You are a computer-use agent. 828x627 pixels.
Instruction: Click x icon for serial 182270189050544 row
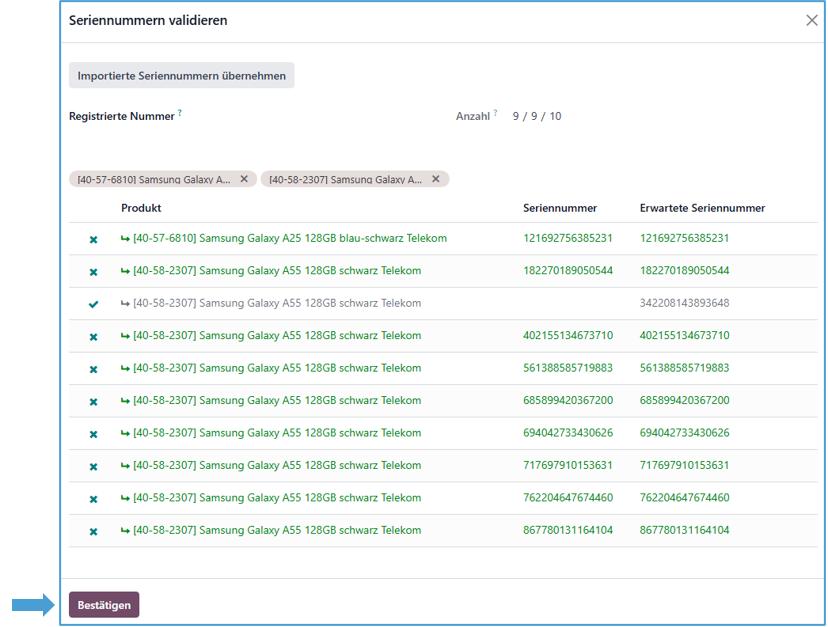[x=93, y=272]
